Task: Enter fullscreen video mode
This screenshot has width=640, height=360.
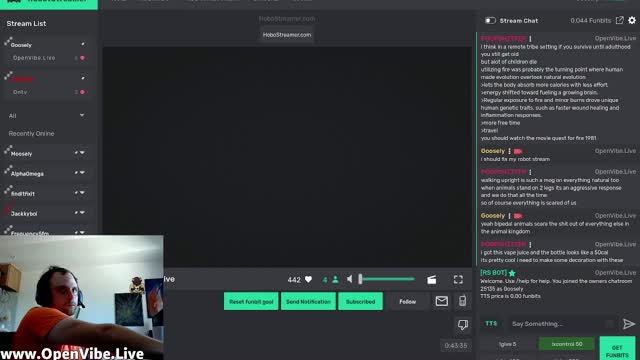Action: point(458,279)
